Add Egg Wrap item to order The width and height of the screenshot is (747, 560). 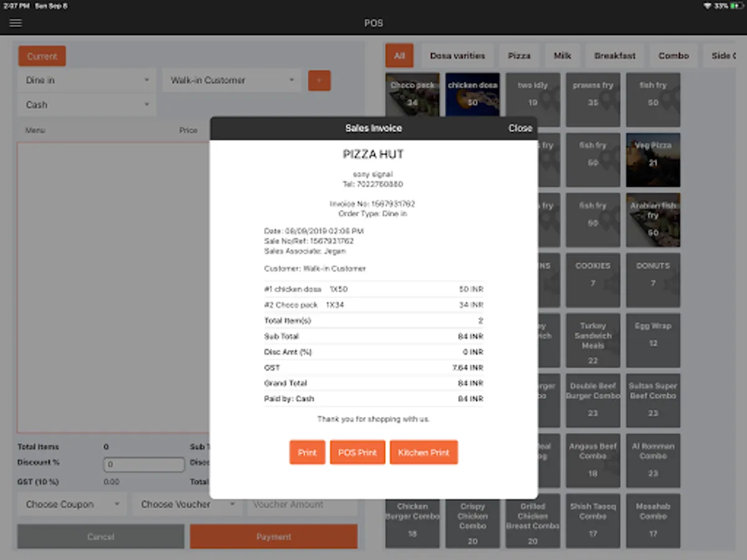click(x=653, y=340)
